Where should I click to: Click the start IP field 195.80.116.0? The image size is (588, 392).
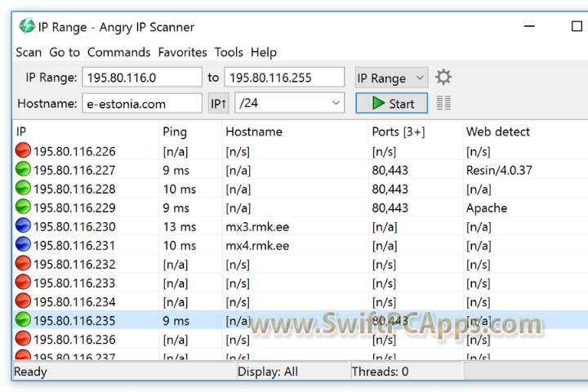pos(142,78)
